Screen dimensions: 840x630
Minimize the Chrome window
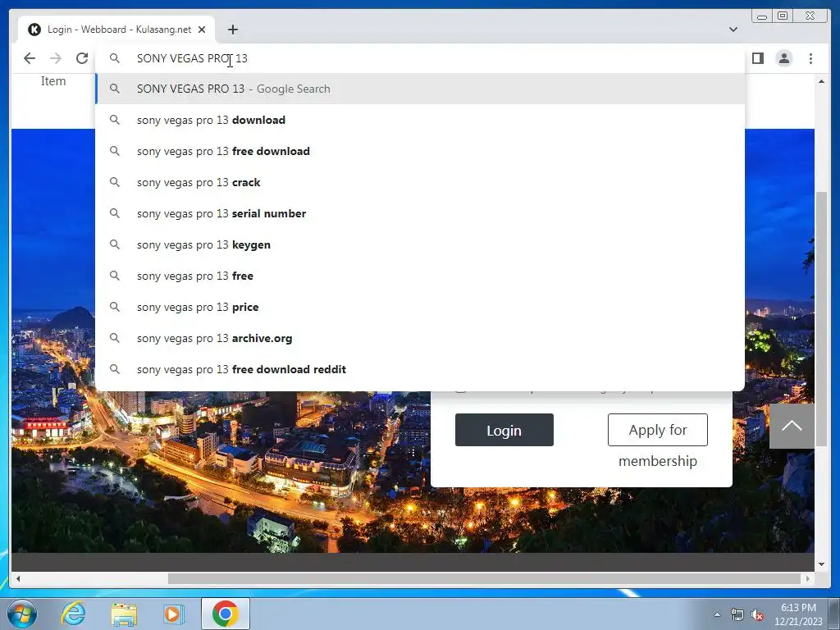(x=762, y=16)
